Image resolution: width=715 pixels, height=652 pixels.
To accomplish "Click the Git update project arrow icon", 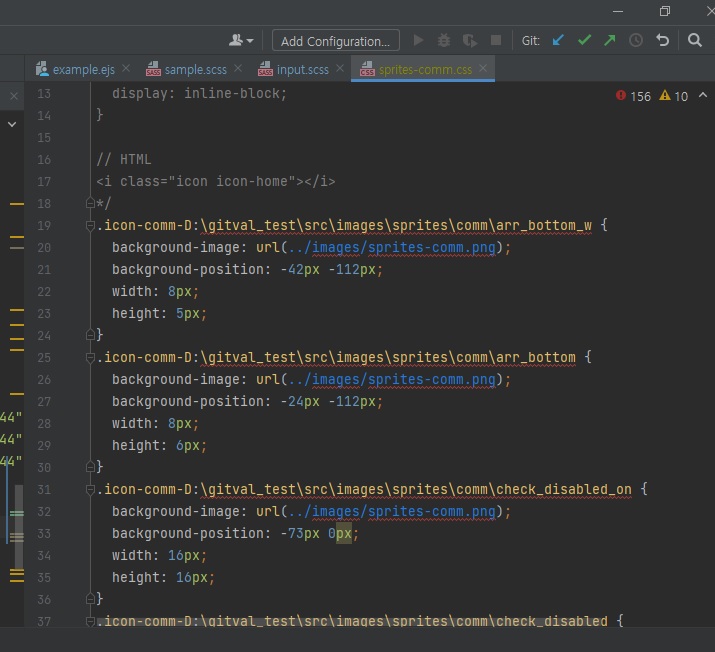I will click(x=558, y=41).
